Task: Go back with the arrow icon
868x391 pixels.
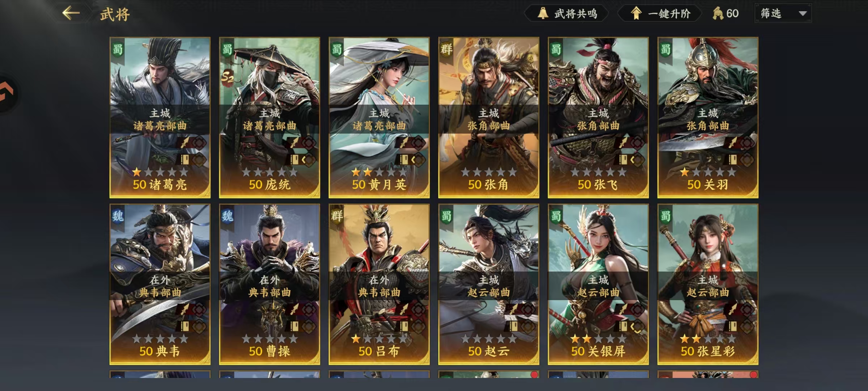Action: coord(71,13)
